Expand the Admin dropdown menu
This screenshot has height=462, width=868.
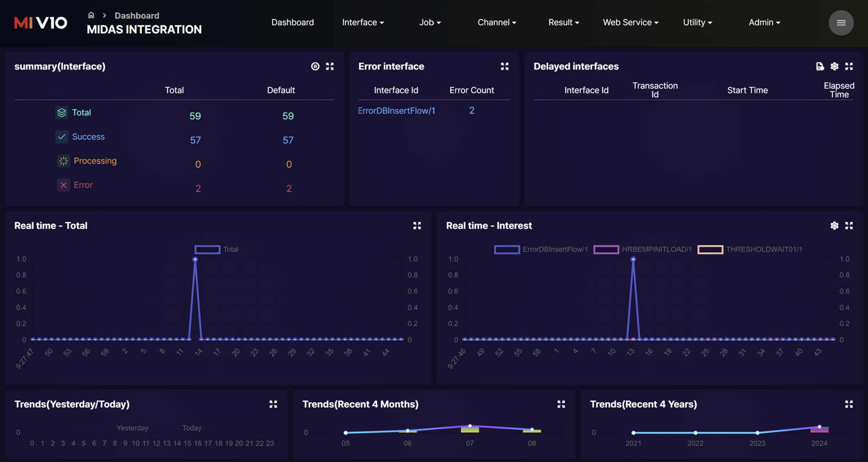pyautogui.click(x=764, y=22)
